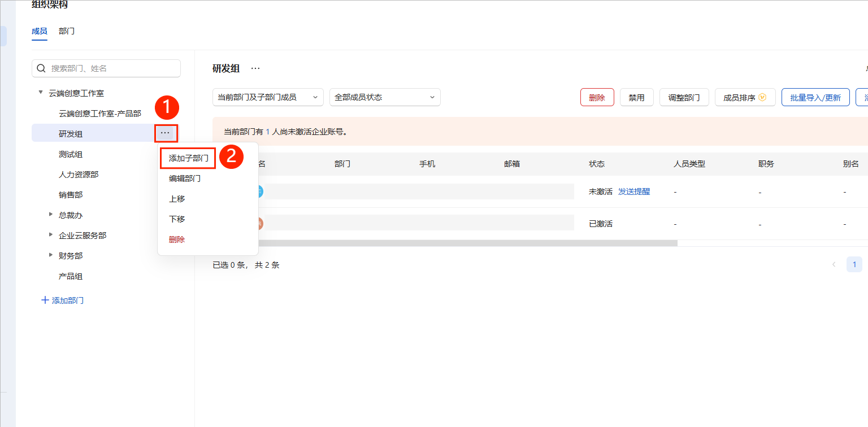The width and height of the screenshot is (868, 427).
Task: Click the 部门 column header
Action: point(342,164)
